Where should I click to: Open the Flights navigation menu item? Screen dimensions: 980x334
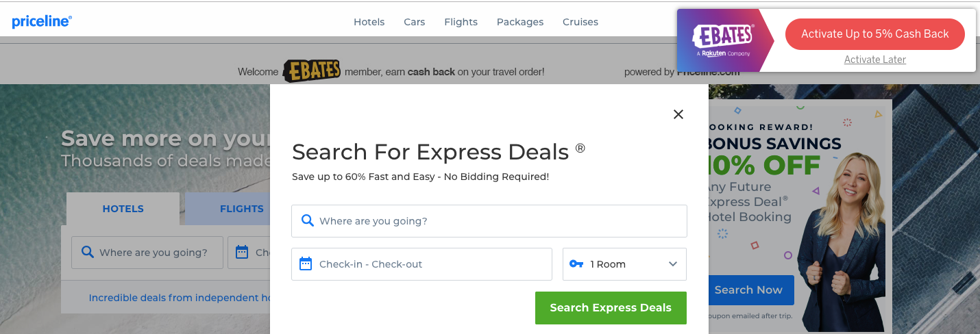461,22
